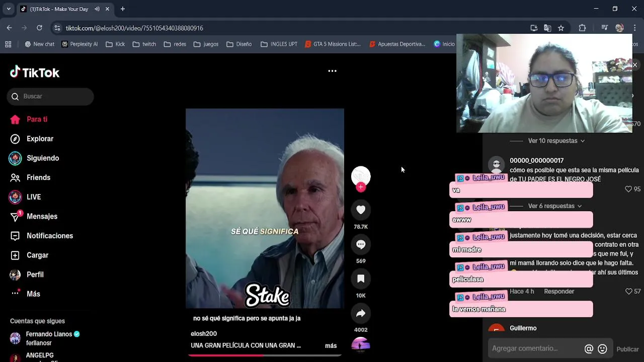Expand Ver 6 respuestas

tap(554, 206)
